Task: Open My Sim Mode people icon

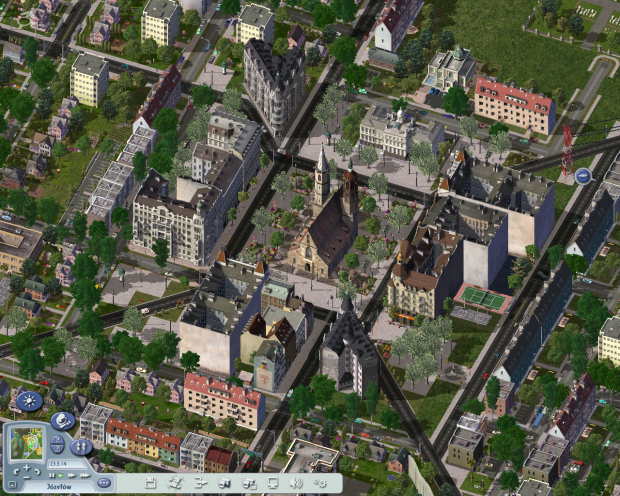Action: tap(81, 447)
